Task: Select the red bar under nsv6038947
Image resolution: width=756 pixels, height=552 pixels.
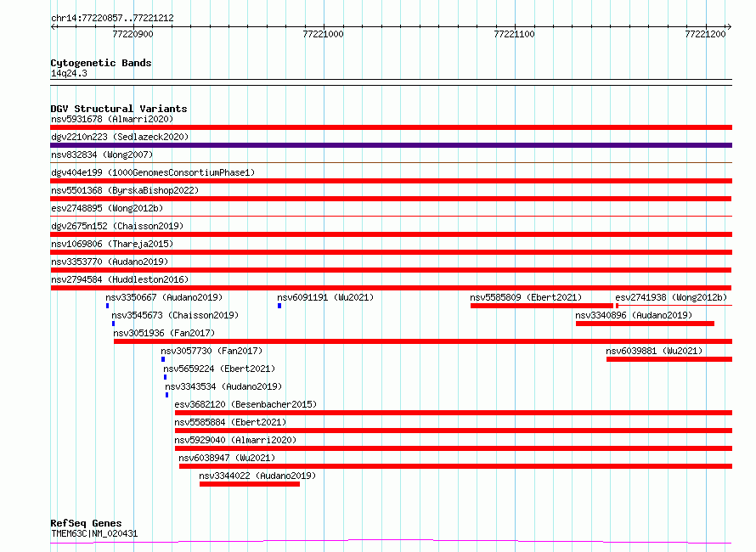Action: click(x=455, y=466)
